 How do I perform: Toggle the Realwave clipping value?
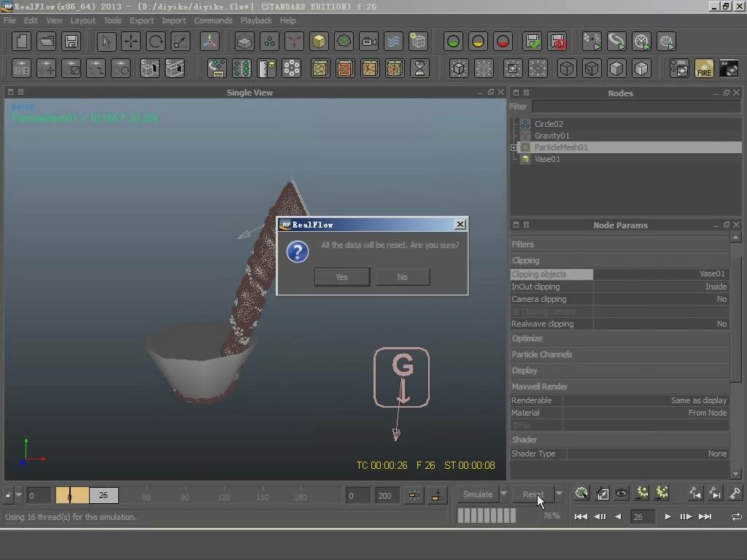pyautogui.click(x=661, y=324)
